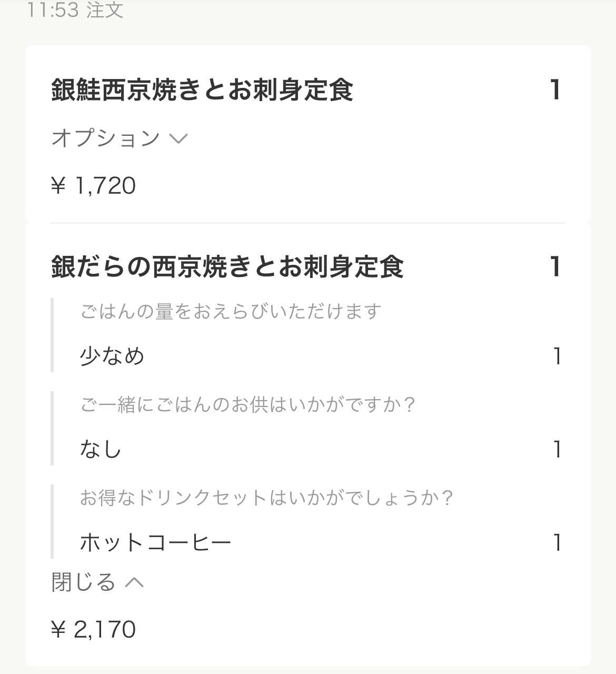The height and width of the screenshot is (674, 616).
Task: Click the 閉じる text link
Action: [x=83, y=582]
